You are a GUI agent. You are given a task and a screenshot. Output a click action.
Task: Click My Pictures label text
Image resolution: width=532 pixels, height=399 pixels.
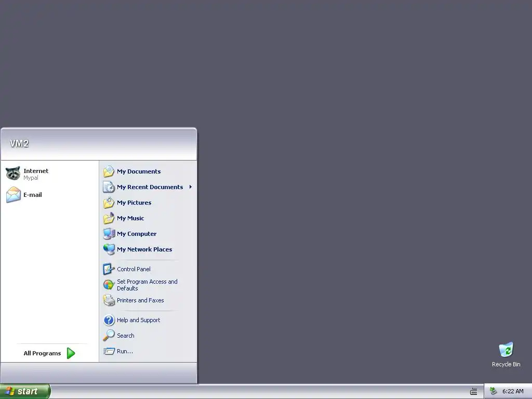coord(134,203)
